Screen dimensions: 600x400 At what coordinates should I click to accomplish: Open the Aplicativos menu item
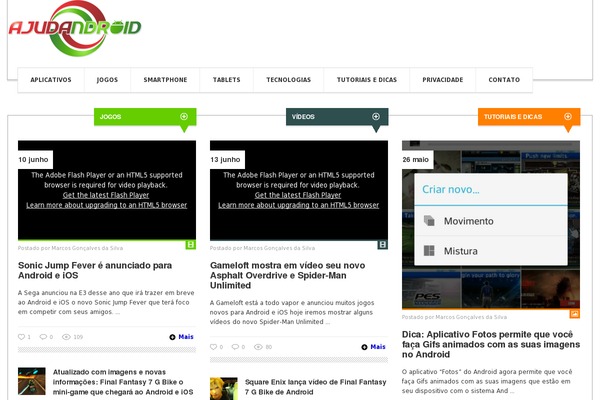[51, 80]
